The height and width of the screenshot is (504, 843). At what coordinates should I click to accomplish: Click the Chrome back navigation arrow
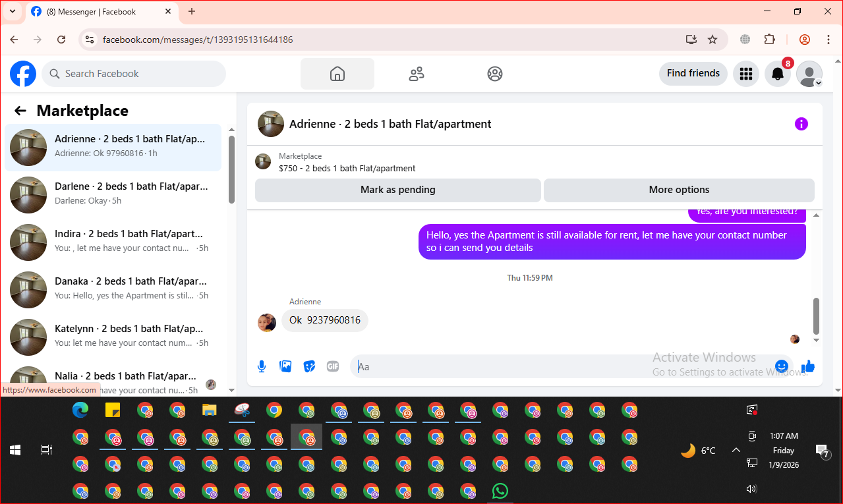pyautogui.click(x=14, y=40)
